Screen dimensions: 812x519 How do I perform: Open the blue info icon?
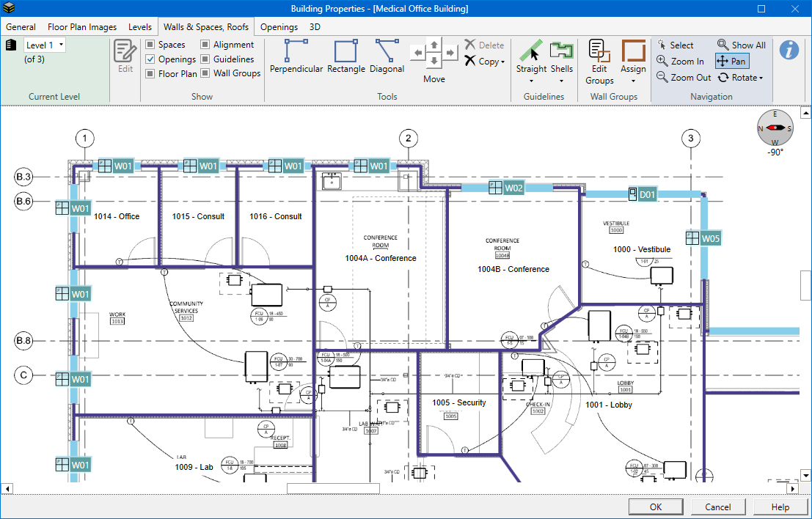pos(789,50)
